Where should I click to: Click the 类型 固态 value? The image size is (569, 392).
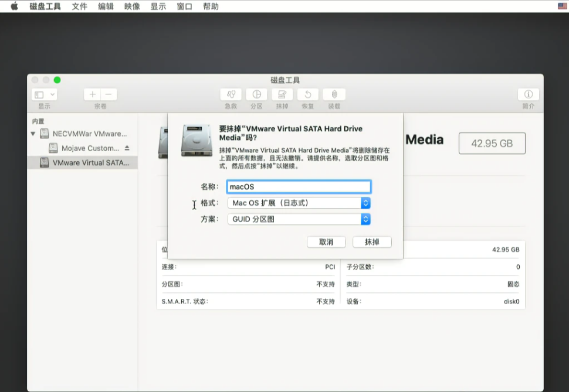[513, 284]
